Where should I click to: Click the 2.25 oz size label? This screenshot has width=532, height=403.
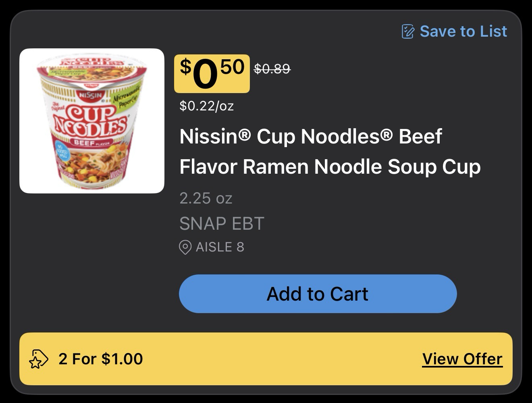(206, 198)
